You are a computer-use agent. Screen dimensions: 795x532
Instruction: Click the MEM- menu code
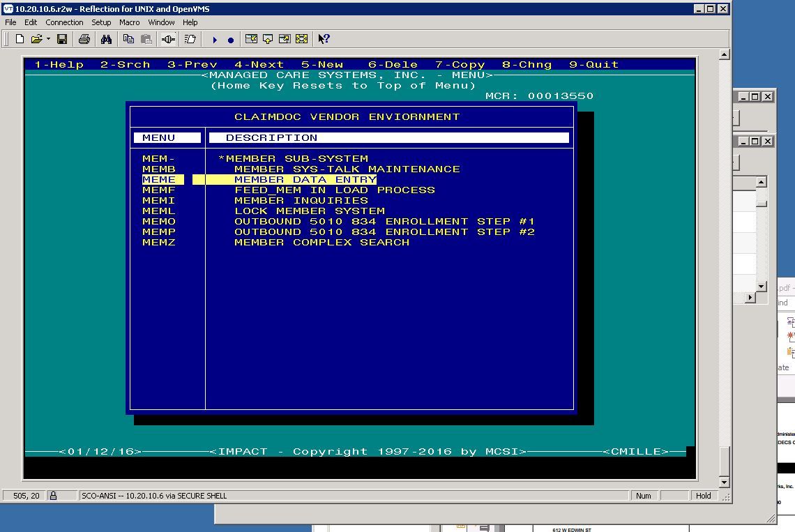159,159
